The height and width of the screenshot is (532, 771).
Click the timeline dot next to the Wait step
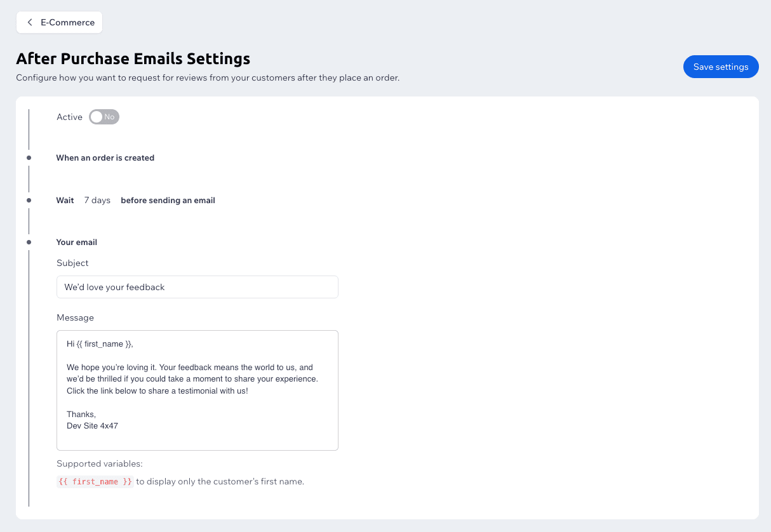[30, 199]
